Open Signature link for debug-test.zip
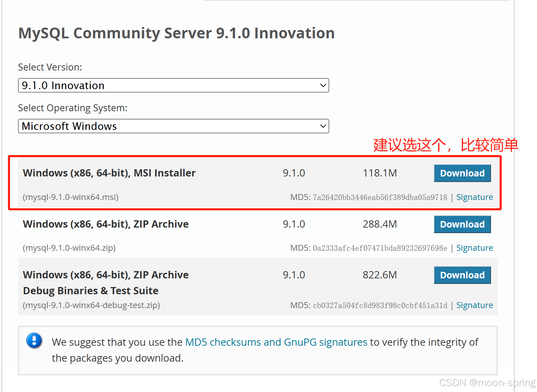Viewport: 537px width, 392px height. pos(474,305)
